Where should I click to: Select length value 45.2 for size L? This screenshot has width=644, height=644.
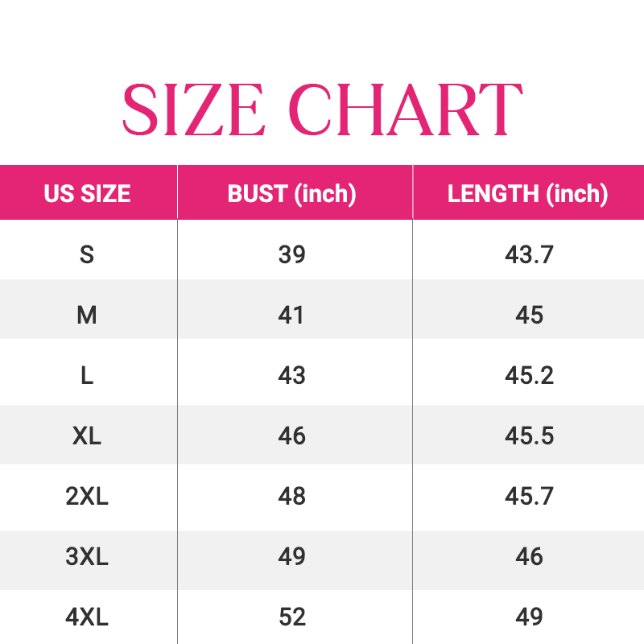[x=529, y=375]
